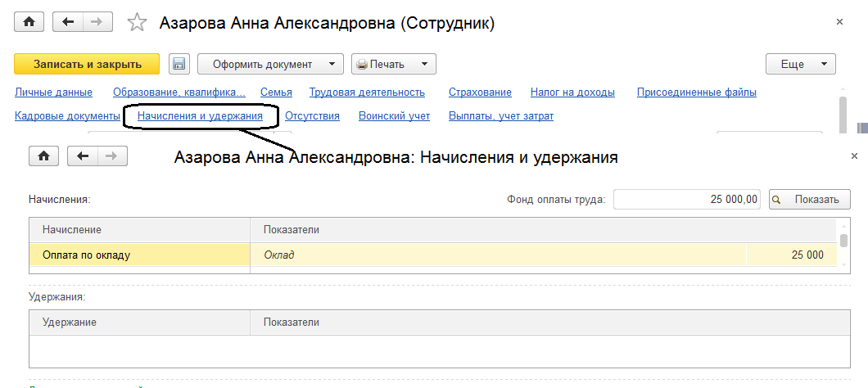868x388 pixels.
Task: Go back using top left arrow
Action: 68,22
